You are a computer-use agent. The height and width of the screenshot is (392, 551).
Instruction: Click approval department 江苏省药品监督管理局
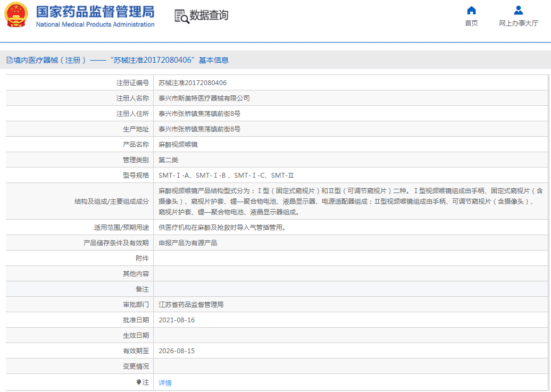pos(191,305)
